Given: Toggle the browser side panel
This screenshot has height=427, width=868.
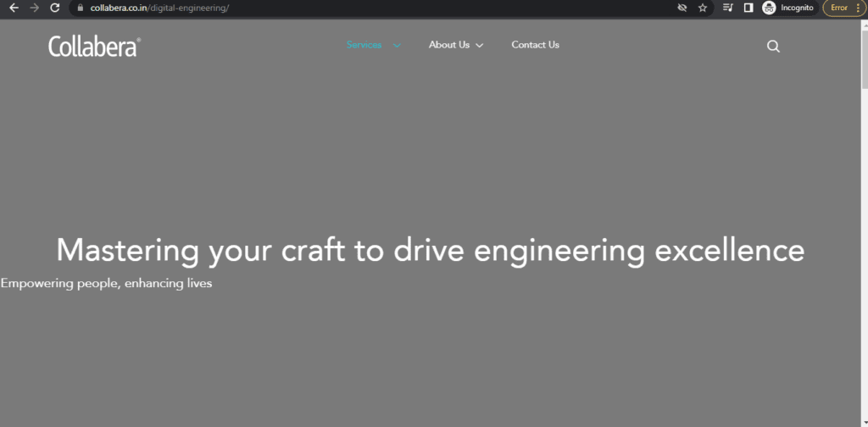Looking at the screenshot, I should click(x=748, y=8).
